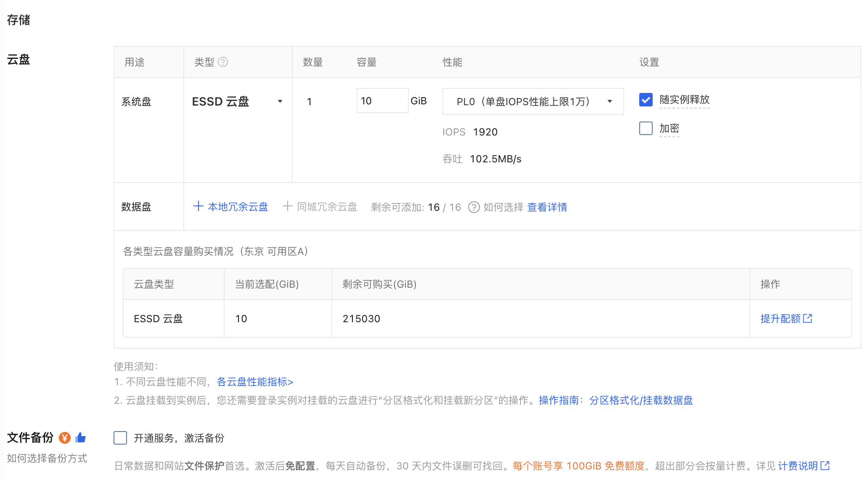This screenshot has height=482, width=868.
Task: Click the 系统盘 row label
Action: (x=136, y=102)
